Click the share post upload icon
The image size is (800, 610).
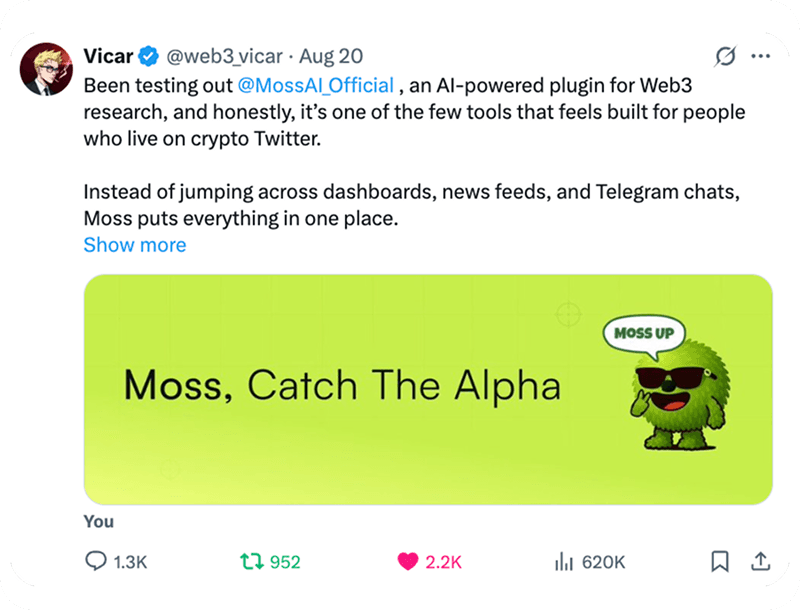(x=760, y=562)
